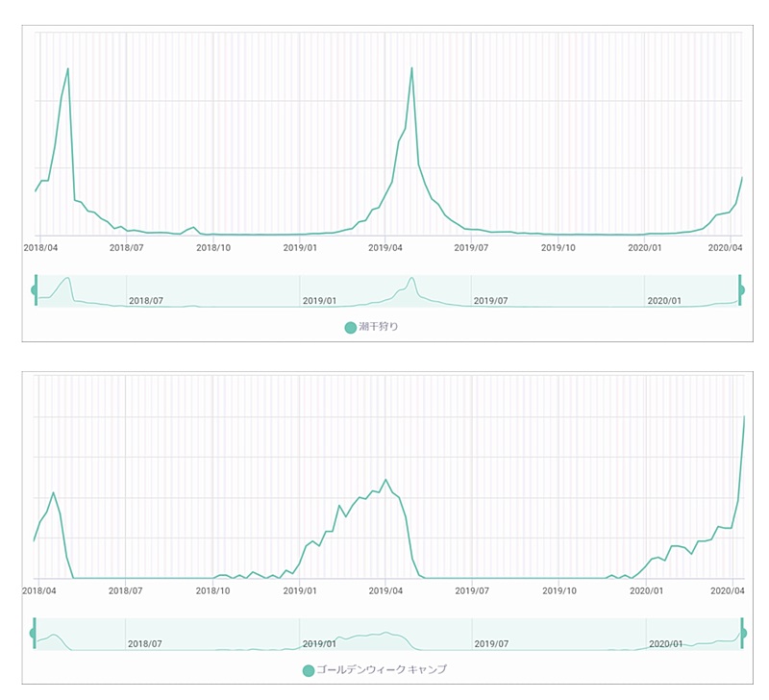Click 2019/07 axis label in ゴールデンウィーク キャンプ chart
Image resolution: width=769 pixels, height=700 pixels.
(x=472, y=590)
